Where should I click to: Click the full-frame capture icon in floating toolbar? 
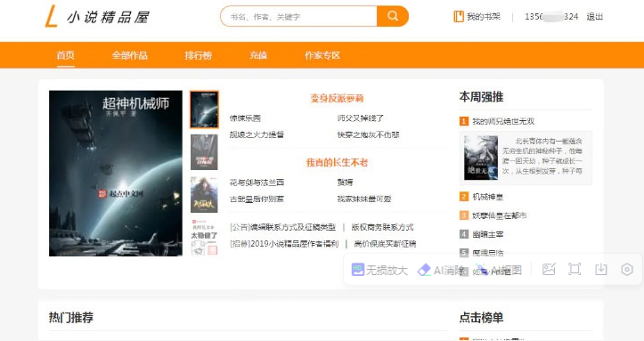[575, 269]
